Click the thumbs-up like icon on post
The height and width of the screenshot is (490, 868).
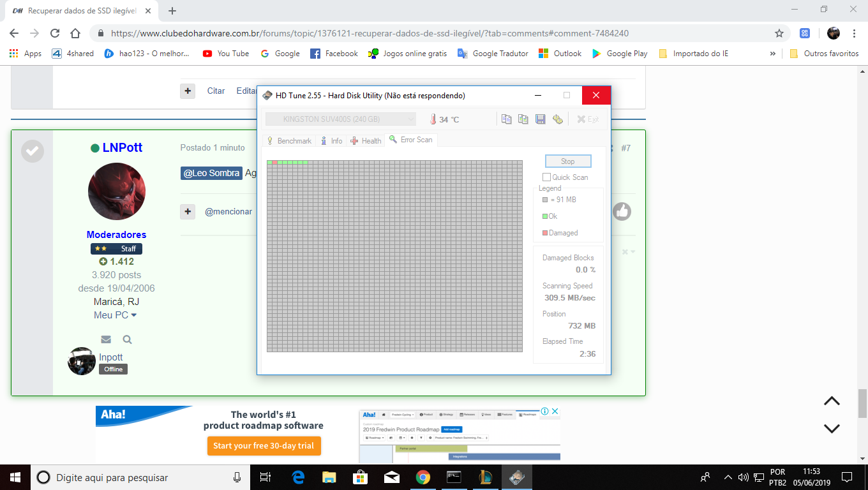pos(622,212)
